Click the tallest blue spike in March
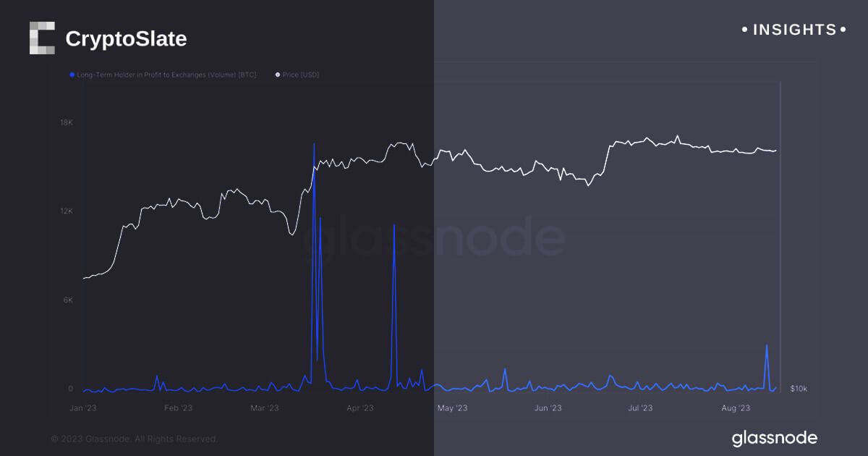 tap(314, 145)
